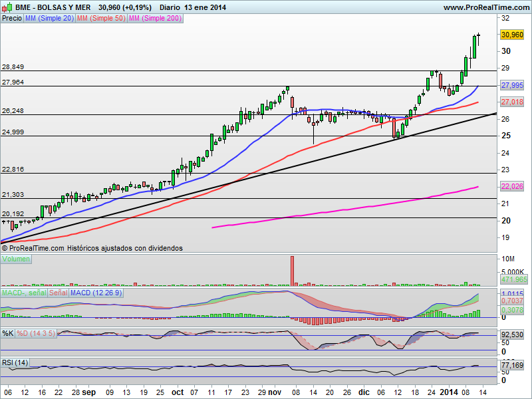Open the MACD (12 26 9) settings label

point(96,293)
